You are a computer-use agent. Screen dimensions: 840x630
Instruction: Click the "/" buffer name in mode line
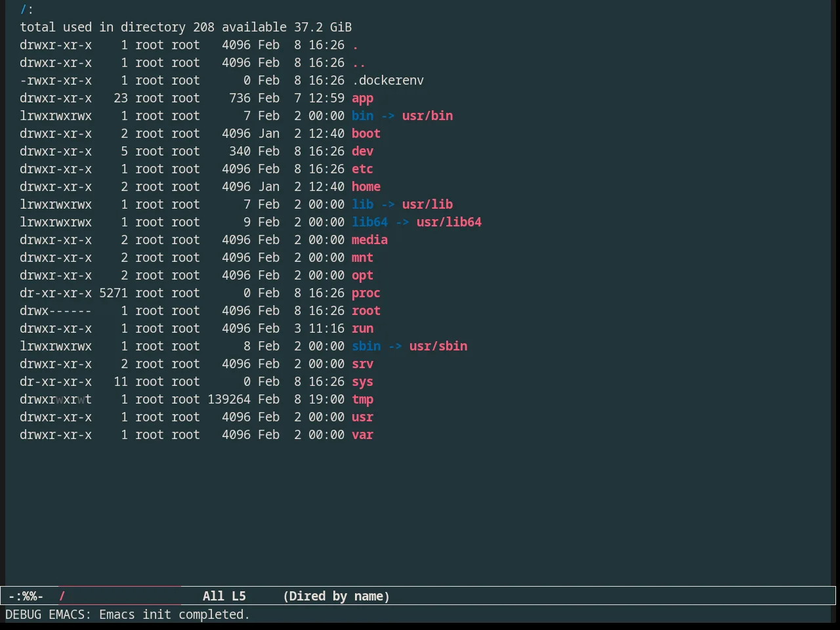click(62, 597)
